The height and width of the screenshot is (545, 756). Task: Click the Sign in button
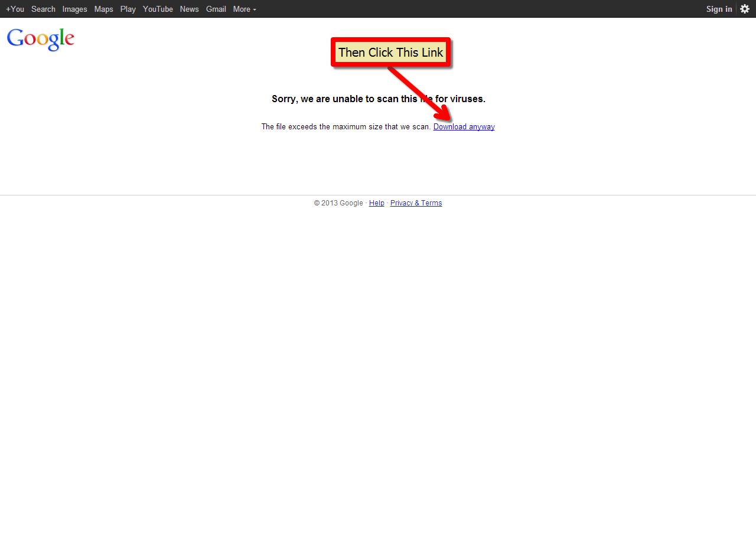[x=719, y=9]
